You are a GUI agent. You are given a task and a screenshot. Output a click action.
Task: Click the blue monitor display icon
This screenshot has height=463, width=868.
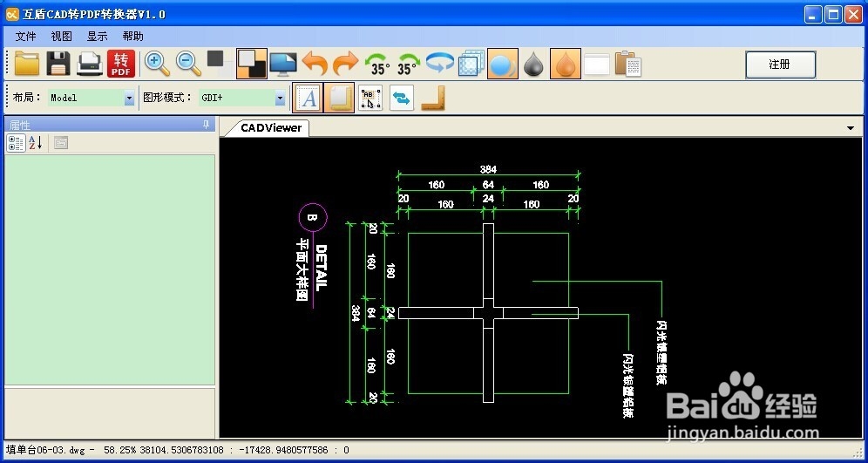click(283, 65)
